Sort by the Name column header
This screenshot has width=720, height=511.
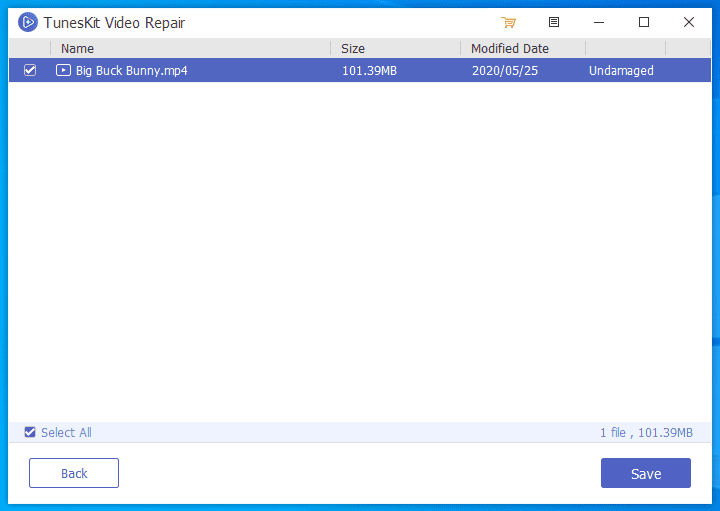click(x=191, y=48)
